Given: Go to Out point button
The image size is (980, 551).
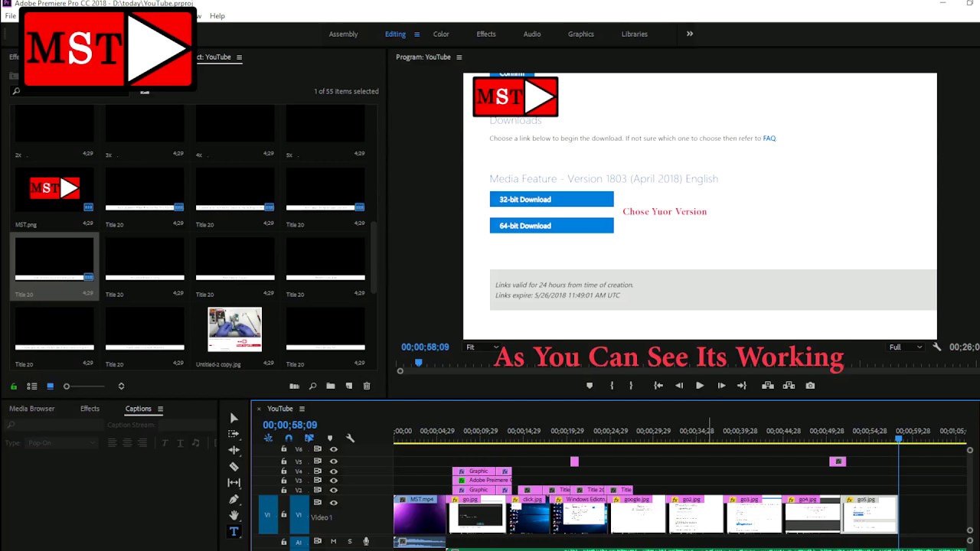Looking at the screenshot, I should pyautogui.click(x=741, y=386).
